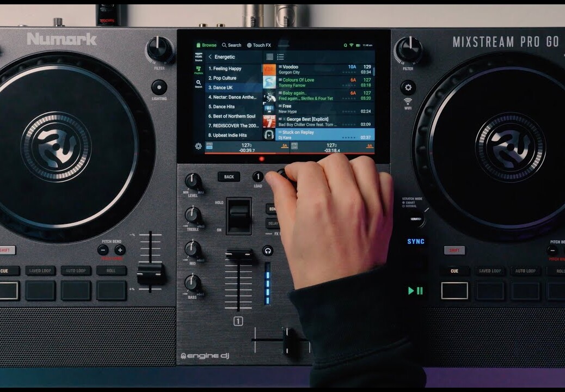The image size is (565, 392).
Task: Open the Search tab
Action: tap(231, 45)
